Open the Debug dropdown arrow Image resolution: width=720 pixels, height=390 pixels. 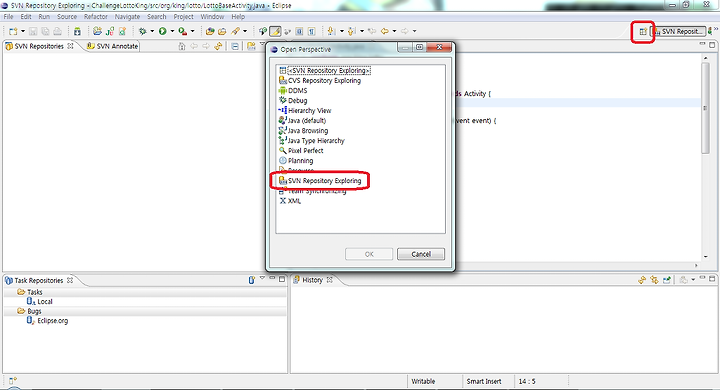(x=152, y=31)
